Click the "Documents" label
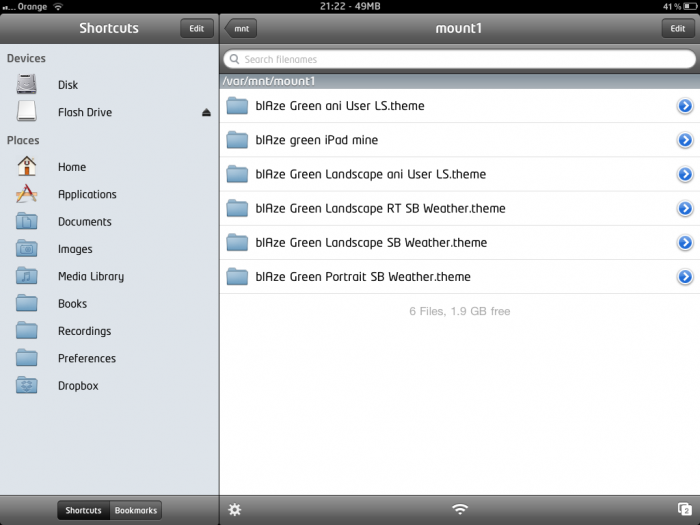700x525 pixels. coord(85,221)
